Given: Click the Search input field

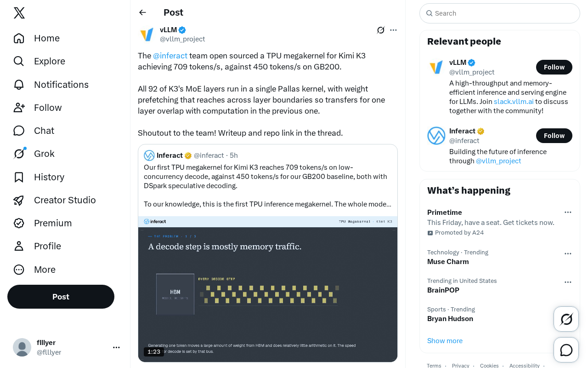Looking at the screenshot, I should (500, 13).
